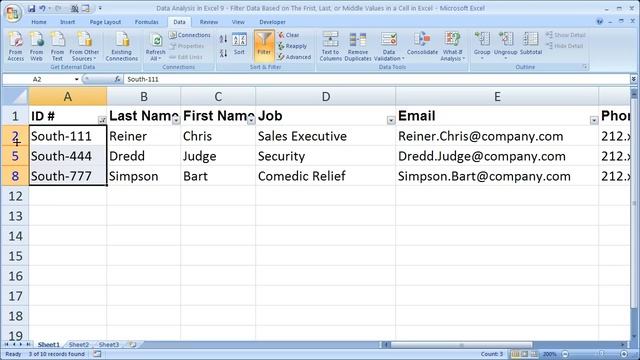Click the Office Button logo
This screenshot has height=360, width=640.
coord(12,13)
